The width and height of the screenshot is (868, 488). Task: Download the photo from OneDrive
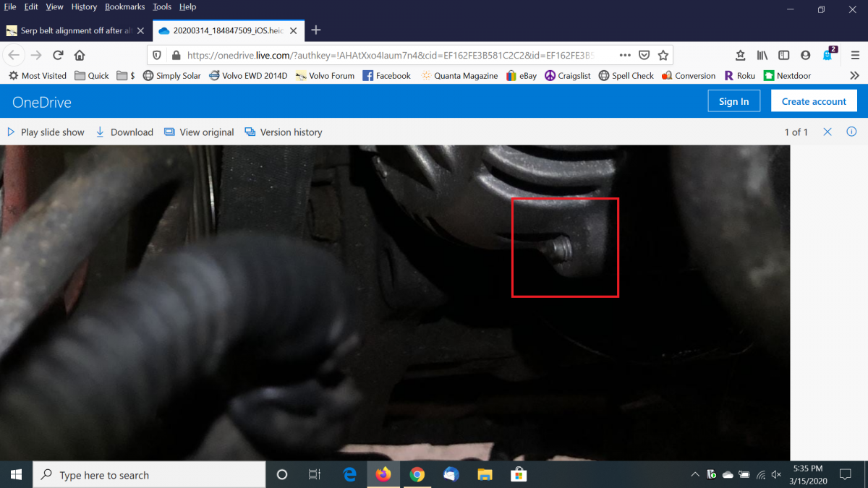click(x=124, y=132)
